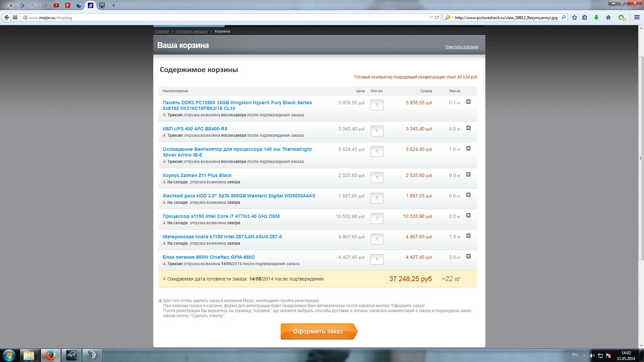Switch to the blue sphere icon browser tab

pyautogui.click(x=79, y=5)
